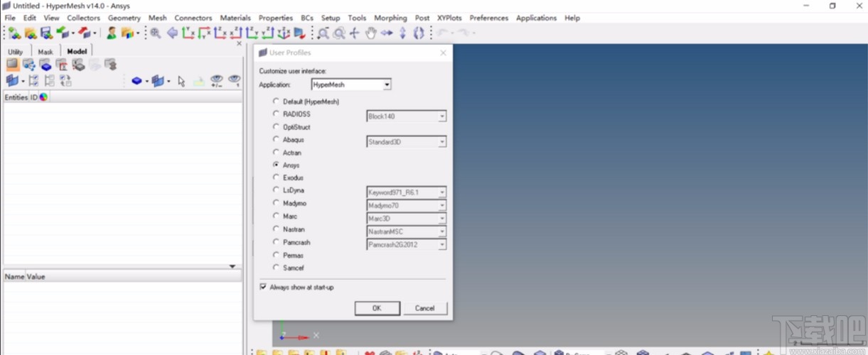
Task: Open the Morphing menu
Action: coord(390,18)
